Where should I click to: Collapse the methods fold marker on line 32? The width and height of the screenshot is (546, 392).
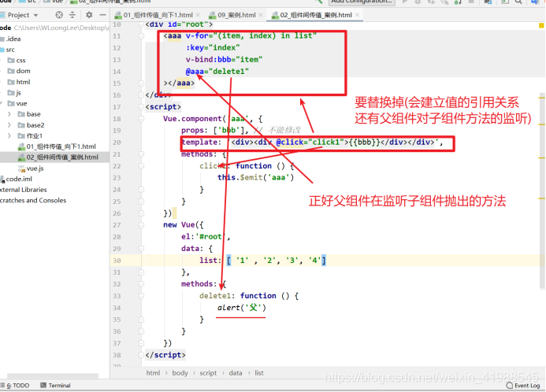141,284
